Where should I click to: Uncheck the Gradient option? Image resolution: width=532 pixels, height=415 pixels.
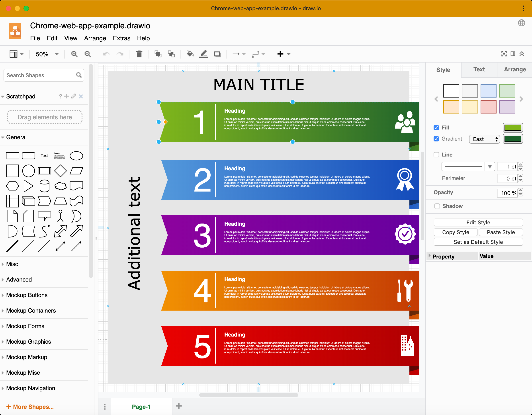(436, 139)
